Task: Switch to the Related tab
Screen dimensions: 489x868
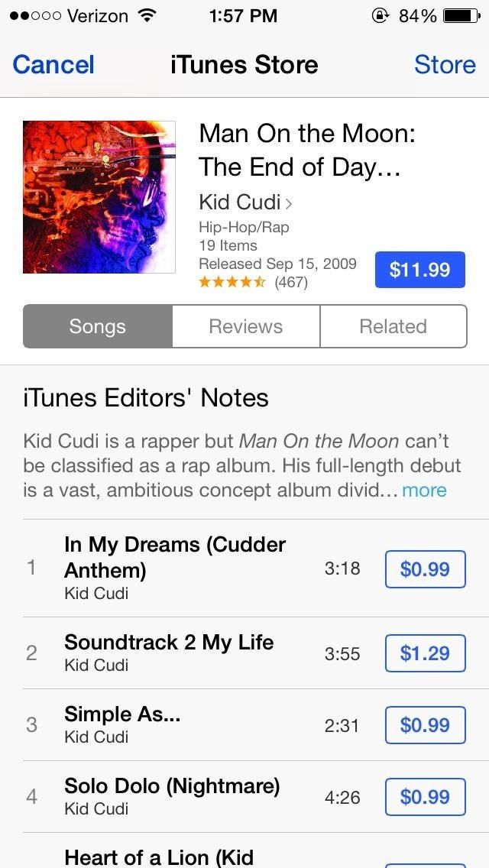Action: tap(393, 326)
